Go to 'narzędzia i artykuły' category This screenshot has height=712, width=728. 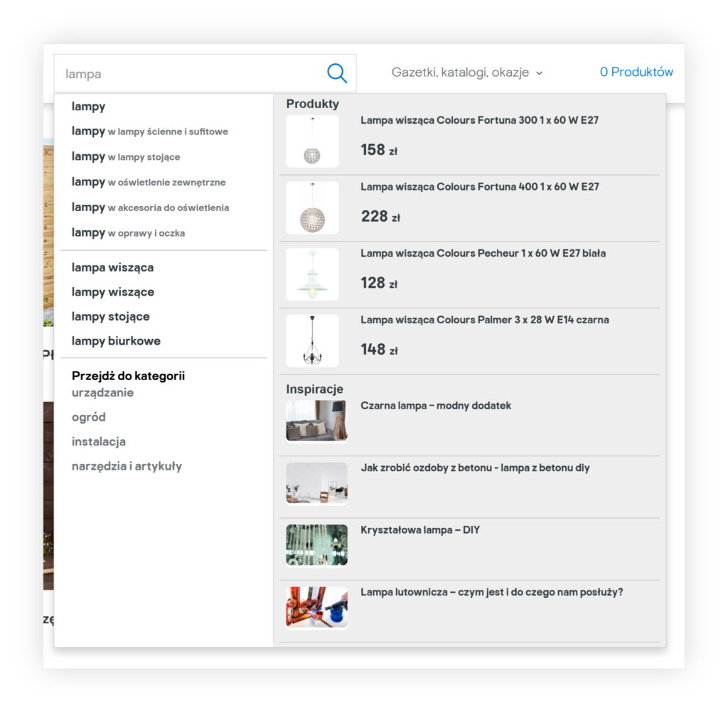click(127, 466)
